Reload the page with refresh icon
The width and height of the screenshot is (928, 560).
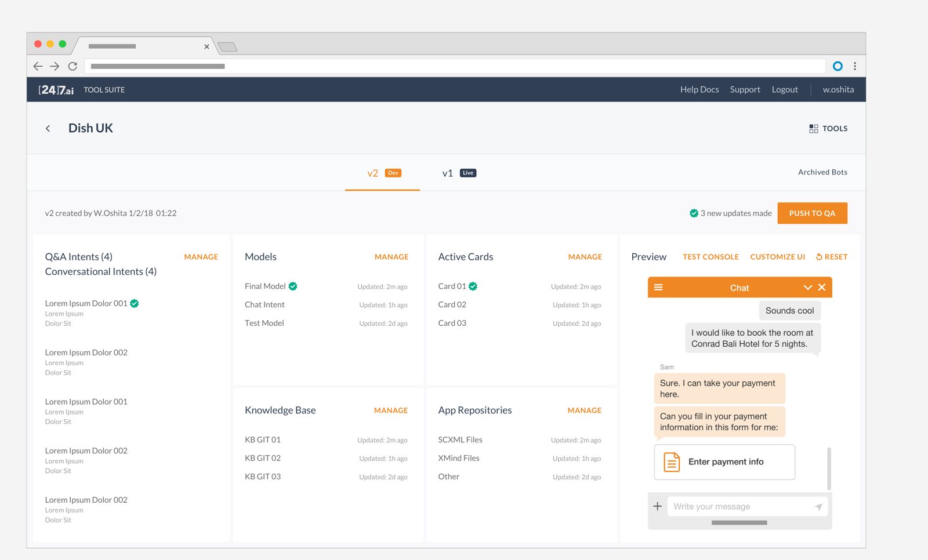click(72, 66)
